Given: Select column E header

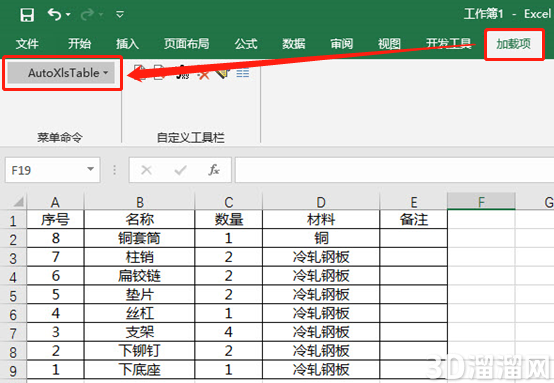Looking at the screenshot, I should [414, 202].
